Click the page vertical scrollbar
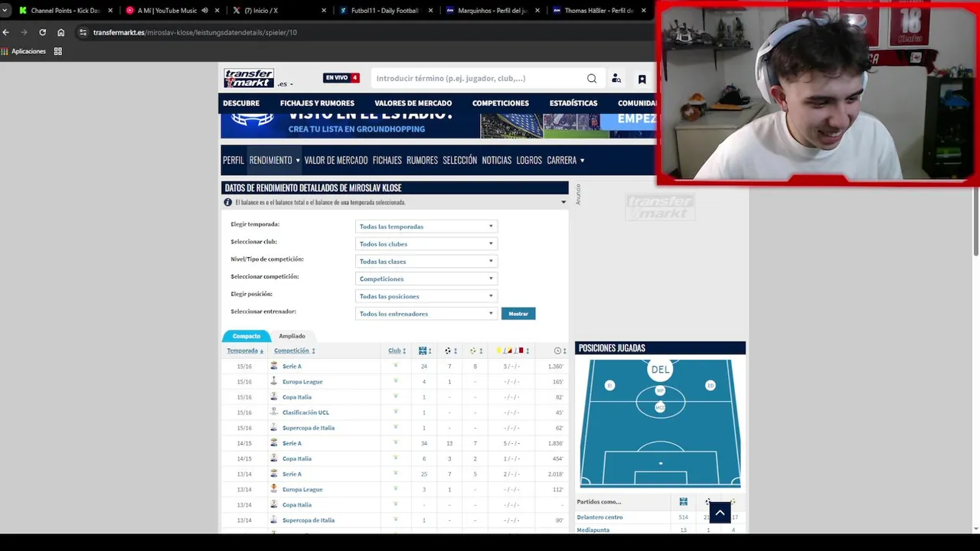 click(x=975, y=222)
